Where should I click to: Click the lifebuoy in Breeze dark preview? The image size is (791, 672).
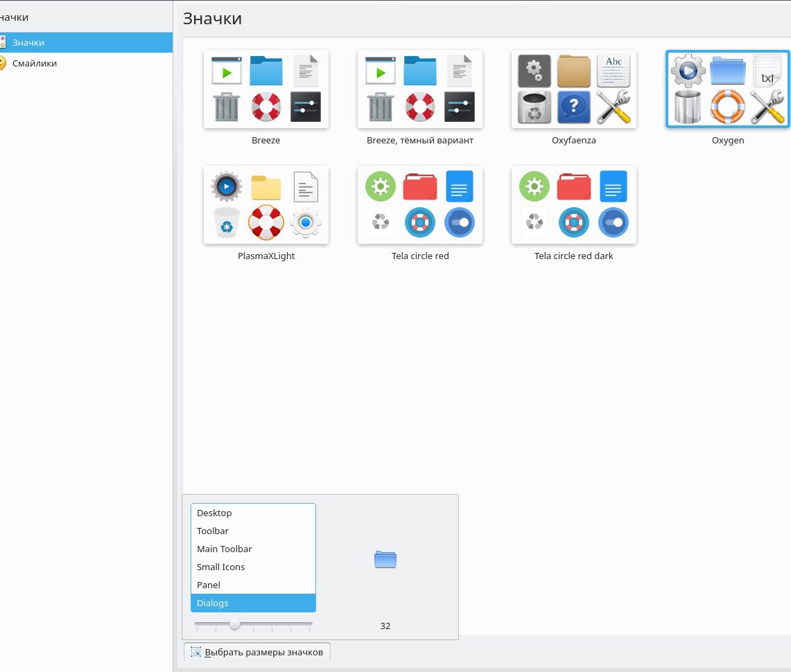[x=419, y=107]
